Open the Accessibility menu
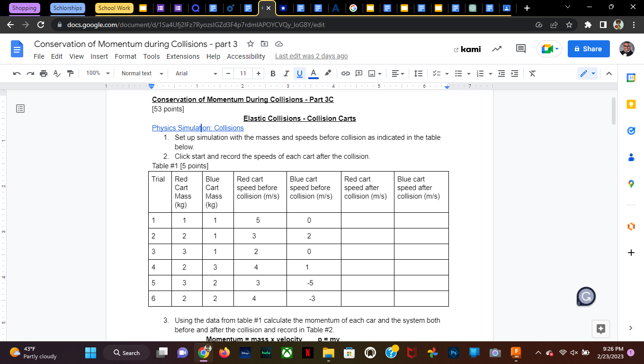The image size is (644, 364). coord(246,56)
